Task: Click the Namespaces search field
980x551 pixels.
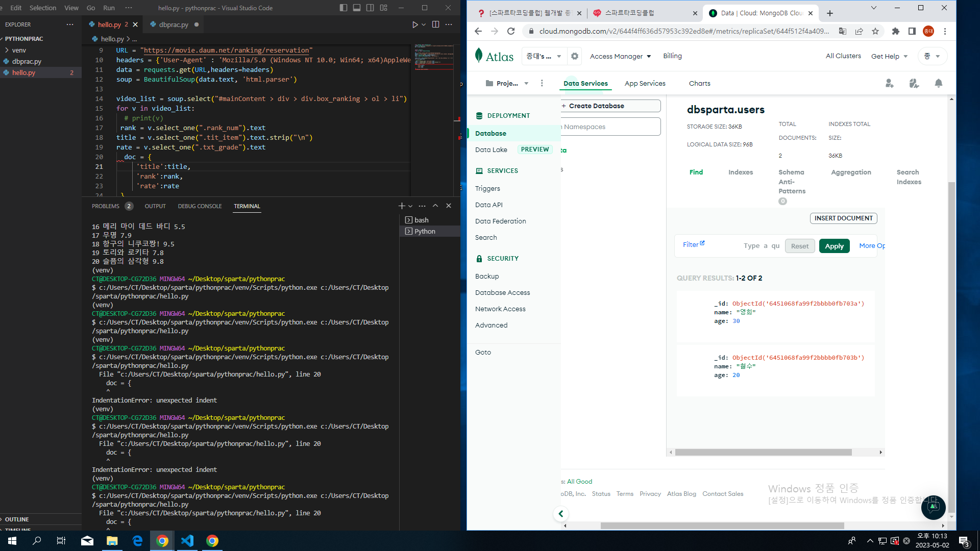Action: [x=610, y=127]
